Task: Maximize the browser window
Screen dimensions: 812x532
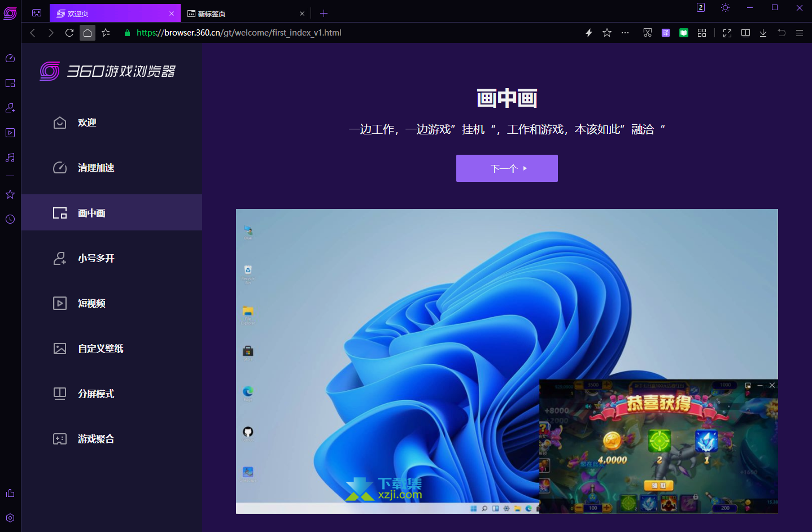Action: pos(775,7)
